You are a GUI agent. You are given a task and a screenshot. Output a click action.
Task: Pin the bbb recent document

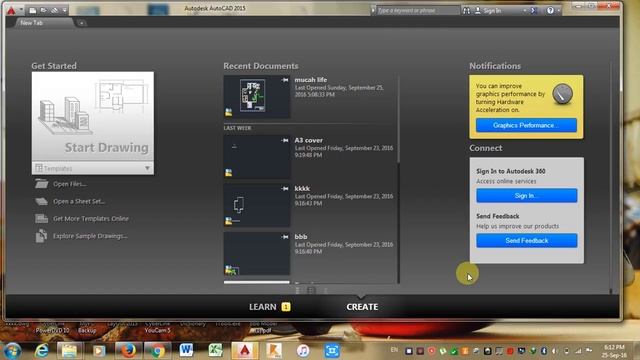point(285,237)
